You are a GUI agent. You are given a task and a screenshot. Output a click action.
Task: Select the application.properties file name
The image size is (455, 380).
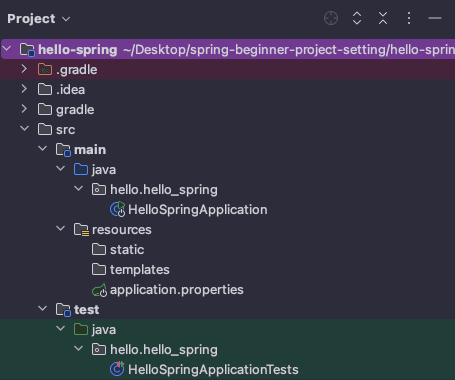tap(177, 290)
